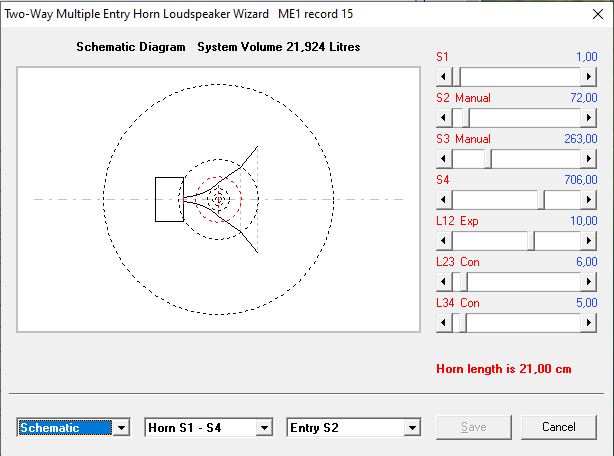Open the Entry S2 dropdown

412,428
